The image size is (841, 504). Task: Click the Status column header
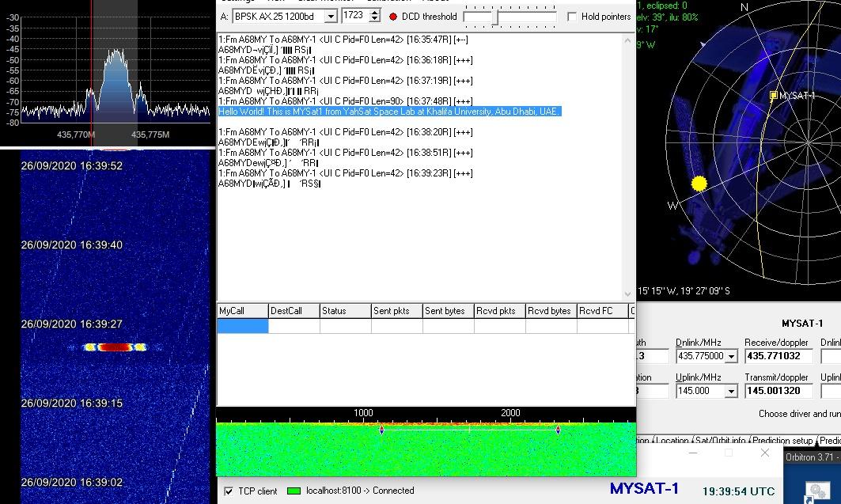(346, 311)
